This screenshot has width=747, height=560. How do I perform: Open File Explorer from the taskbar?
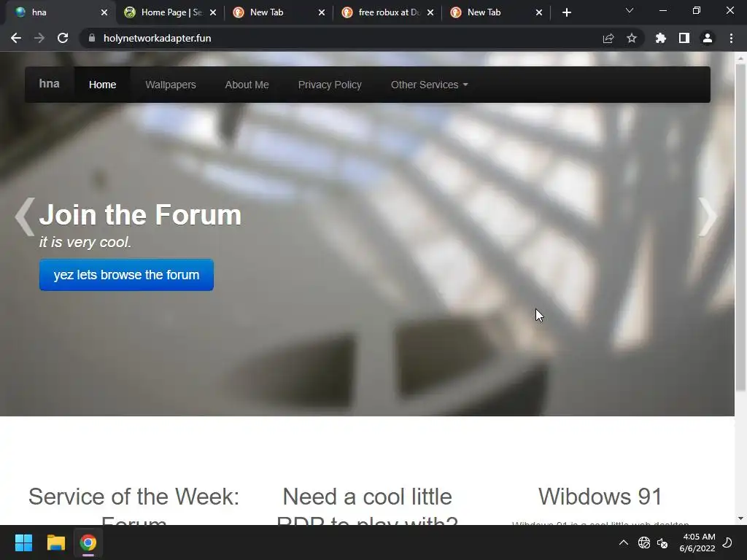coord(55,542)
